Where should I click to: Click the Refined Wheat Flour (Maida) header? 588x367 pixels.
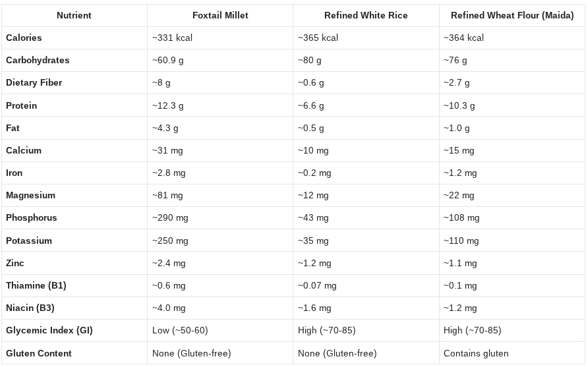[x=512, y=15]
